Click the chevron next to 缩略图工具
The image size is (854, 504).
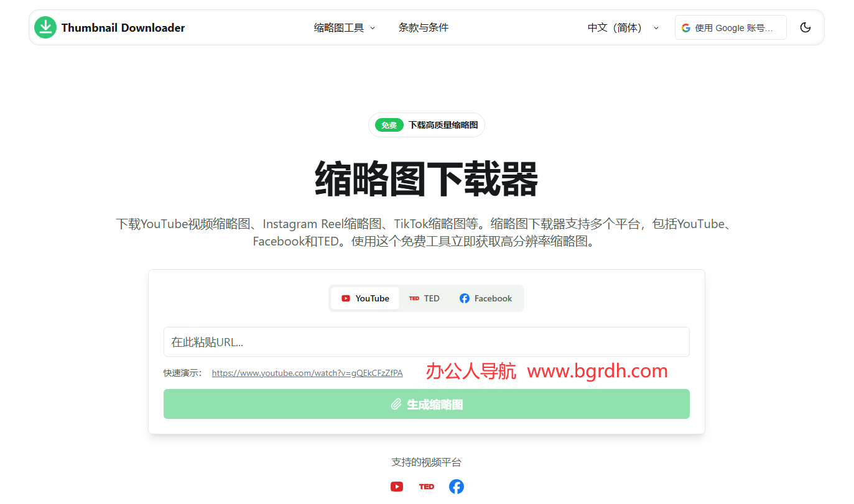(372, 28)
